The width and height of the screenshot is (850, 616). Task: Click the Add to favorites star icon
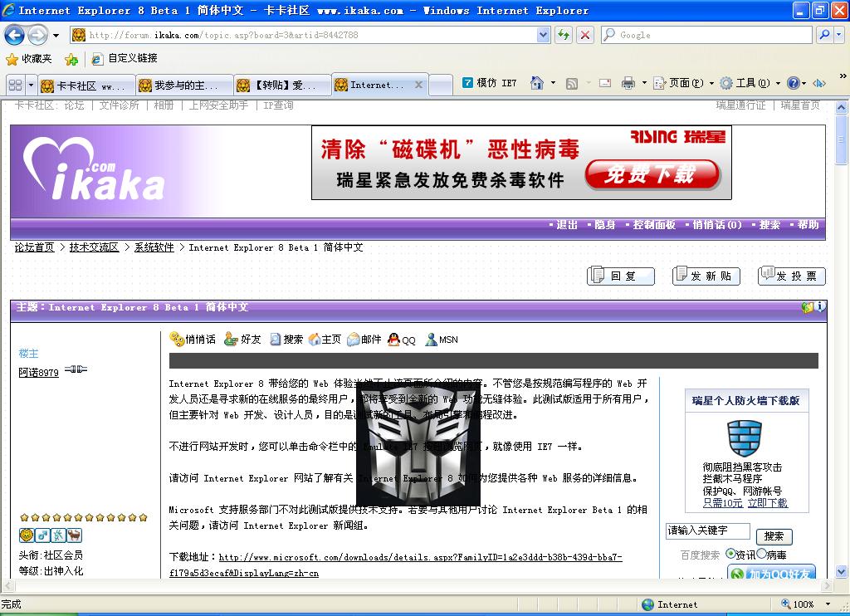pos(71,59)
